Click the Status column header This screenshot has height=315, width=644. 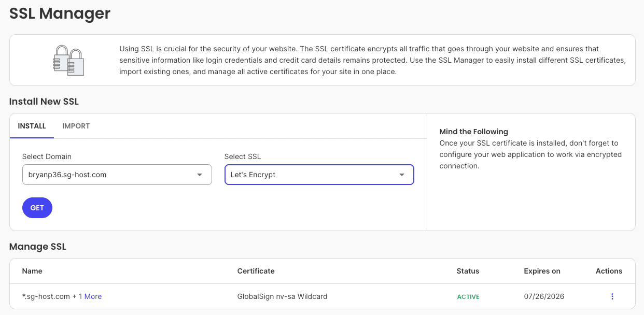(x=468, y=271)
